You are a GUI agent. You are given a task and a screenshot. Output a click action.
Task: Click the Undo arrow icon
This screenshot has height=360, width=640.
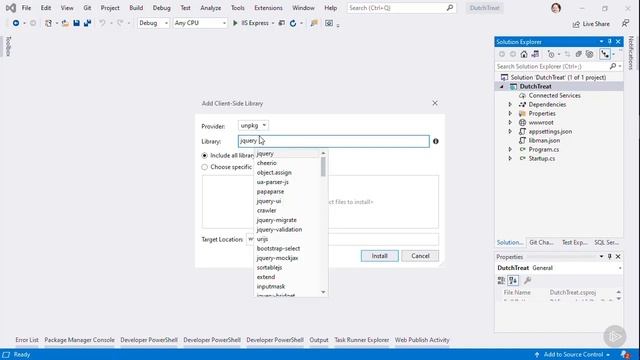pyautogui.click(x=102, y=23)
